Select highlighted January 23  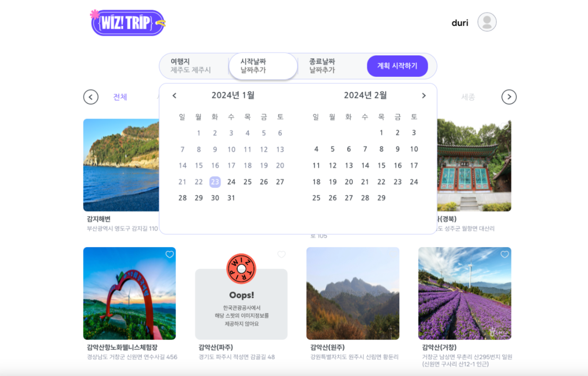click(x=215, y=182)
